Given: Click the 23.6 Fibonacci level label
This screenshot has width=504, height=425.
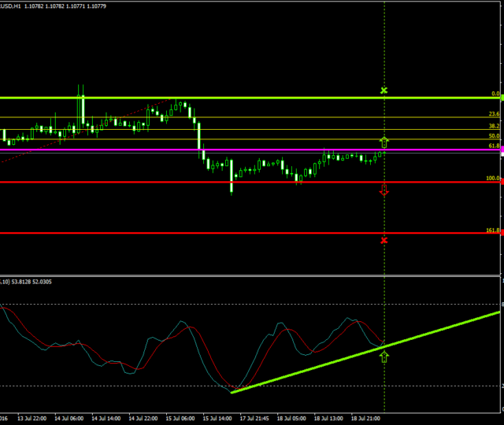Looking at the screenshot, I should (x=494, y=114).
